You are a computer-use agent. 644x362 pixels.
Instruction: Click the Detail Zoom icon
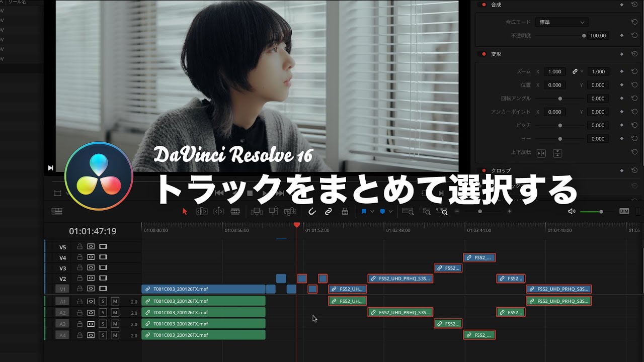tap(425, 212)
